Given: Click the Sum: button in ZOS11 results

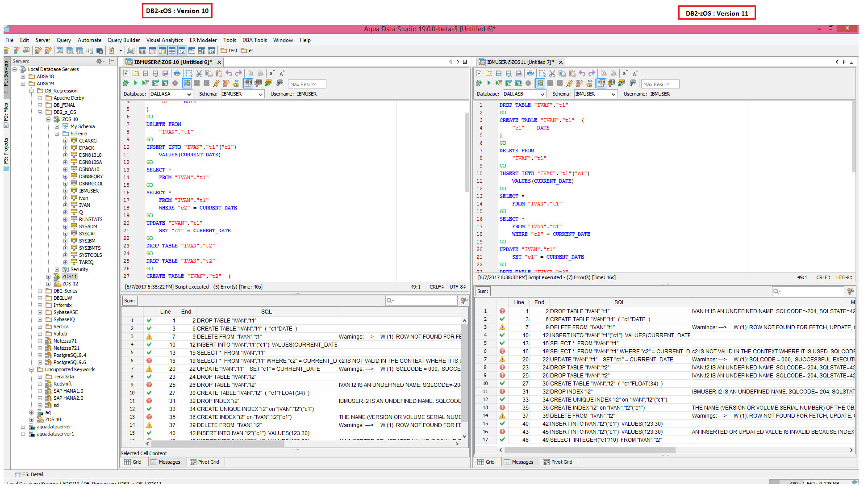Looking at the screenshot, I should (483, 291).
